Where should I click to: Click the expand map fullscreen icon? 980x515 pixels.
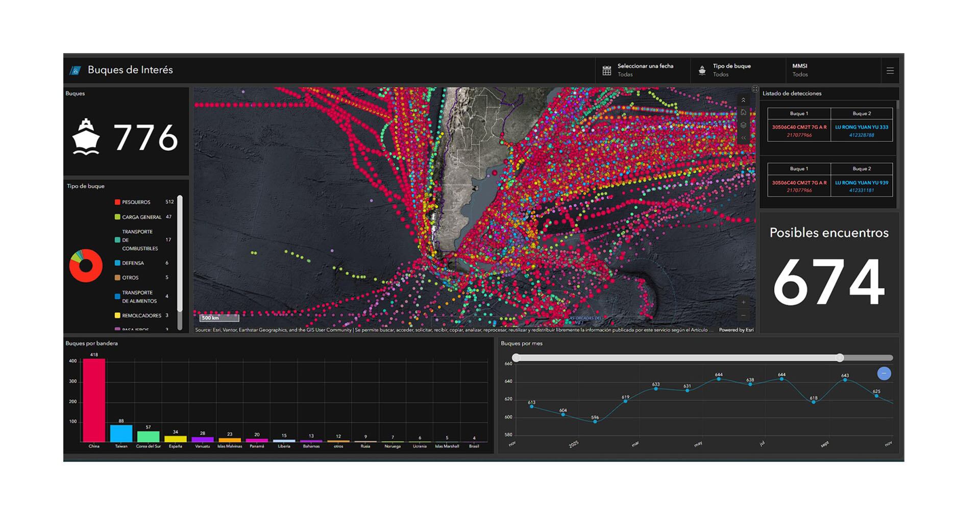pyautogui.click(x=755, y=89)
